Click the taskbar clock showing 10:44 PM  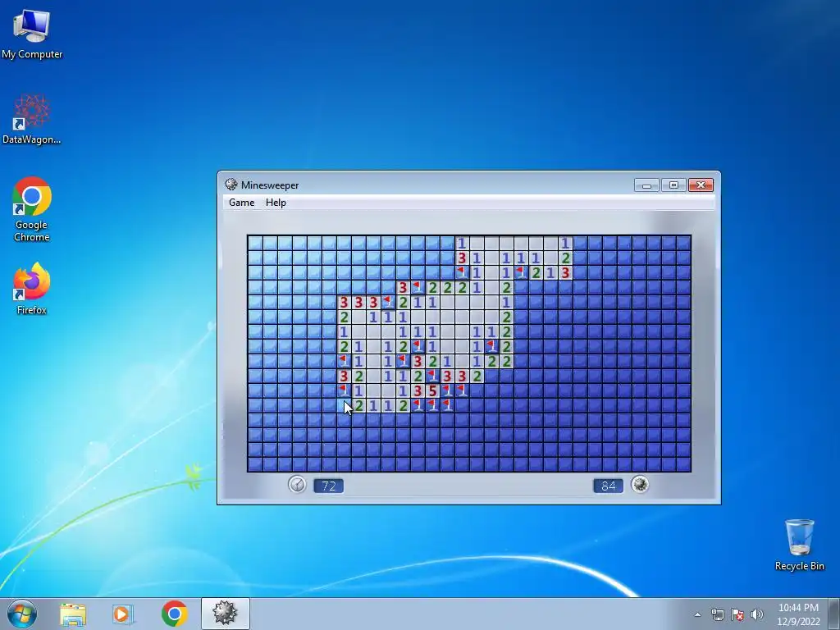(798, 614)
